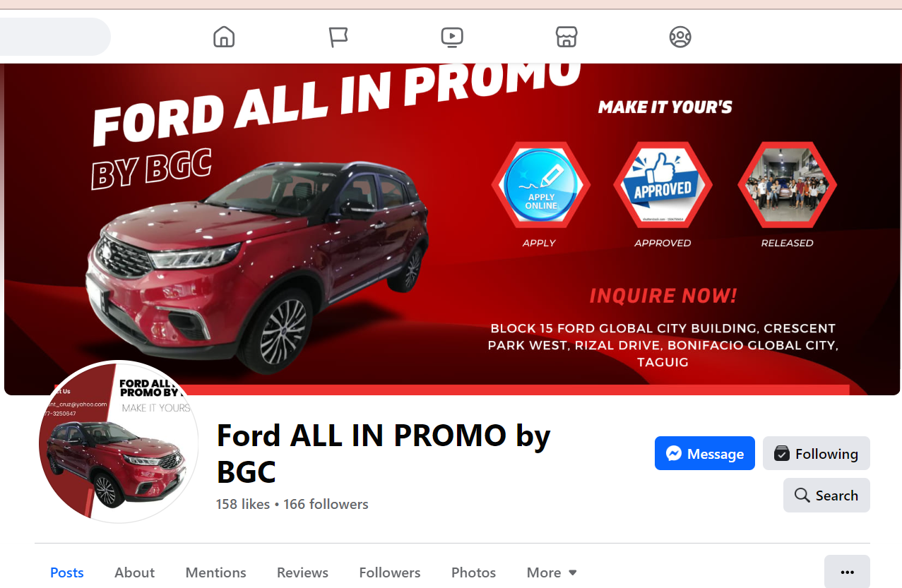
Task: Click the Facebook search field at top left
Action: click(x=55, y=37)
